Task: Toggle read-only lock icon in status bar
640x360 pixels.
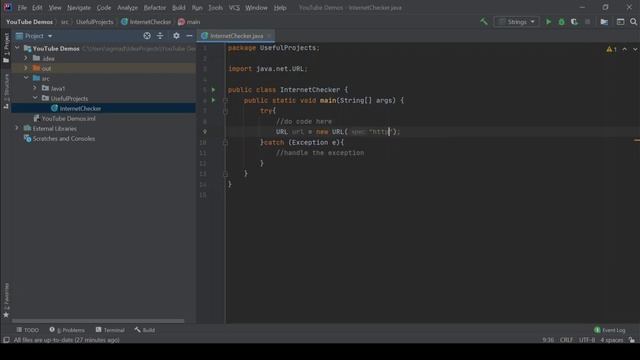Action: click(x=632, y=340)
